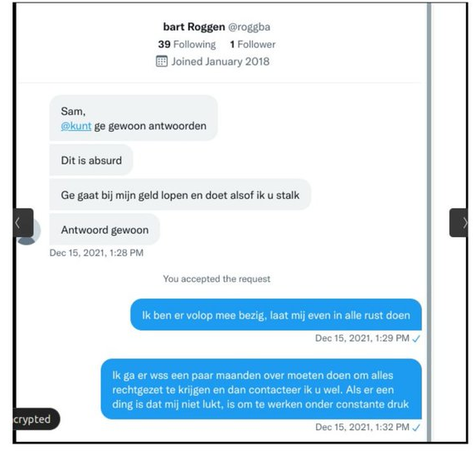476x451 pixels.
Task: Open the @roggba handle
Action: [x=249, y=27]
